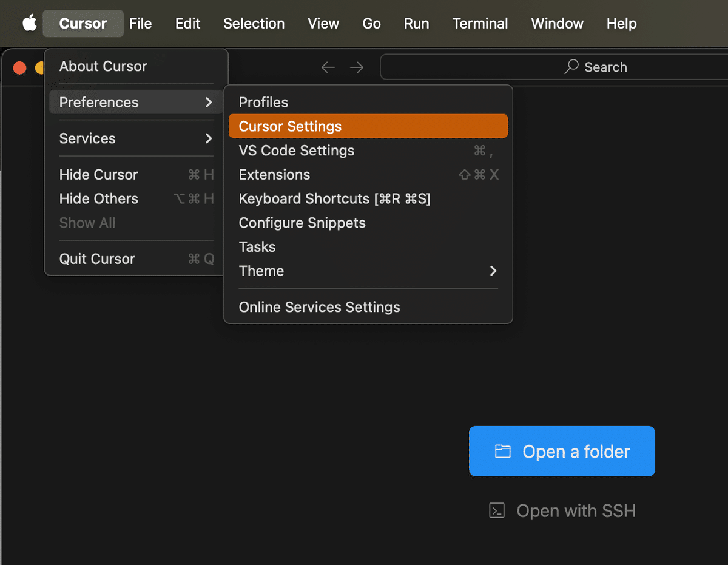The image size is (728, 565).
Task: Open the Help menu
Action: pos(622,23)
